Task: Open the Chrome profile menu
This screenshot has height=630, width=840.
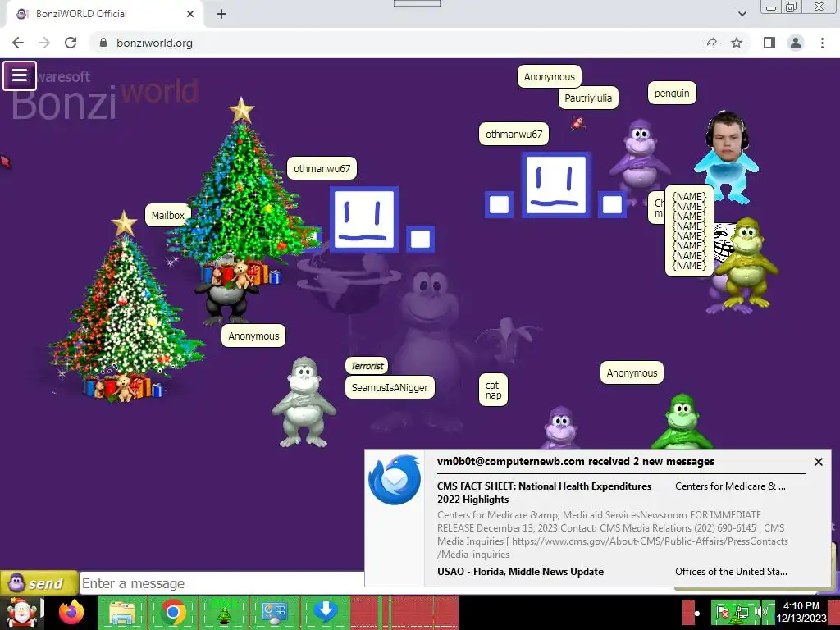Action: point(796,43)
